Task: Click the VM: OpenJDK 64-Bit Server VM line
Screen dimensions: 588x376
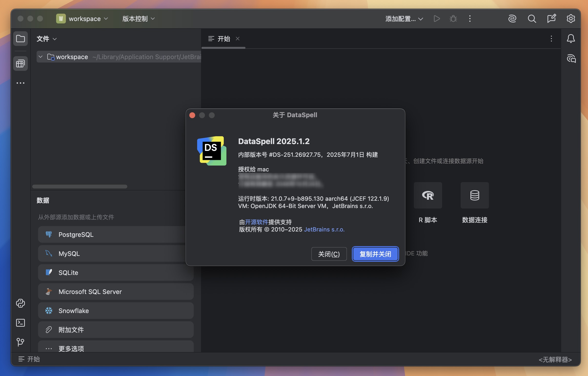Action: coord(305,206)
